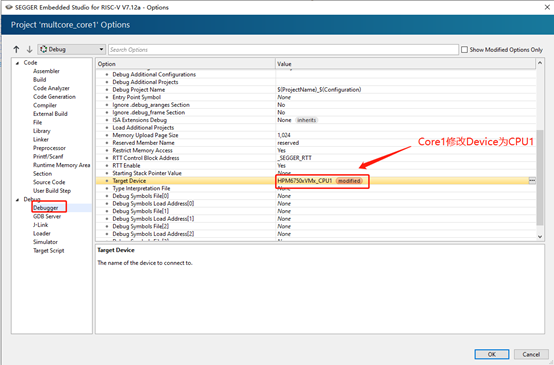The image size is (554, 365).
Task: Select Library category
Action: click(42, 131)
